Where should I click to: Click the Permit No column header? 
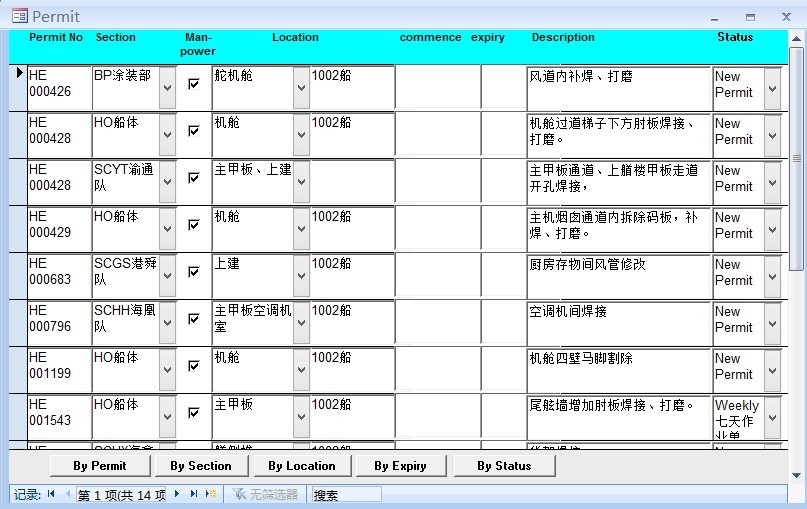click(56, 38)
